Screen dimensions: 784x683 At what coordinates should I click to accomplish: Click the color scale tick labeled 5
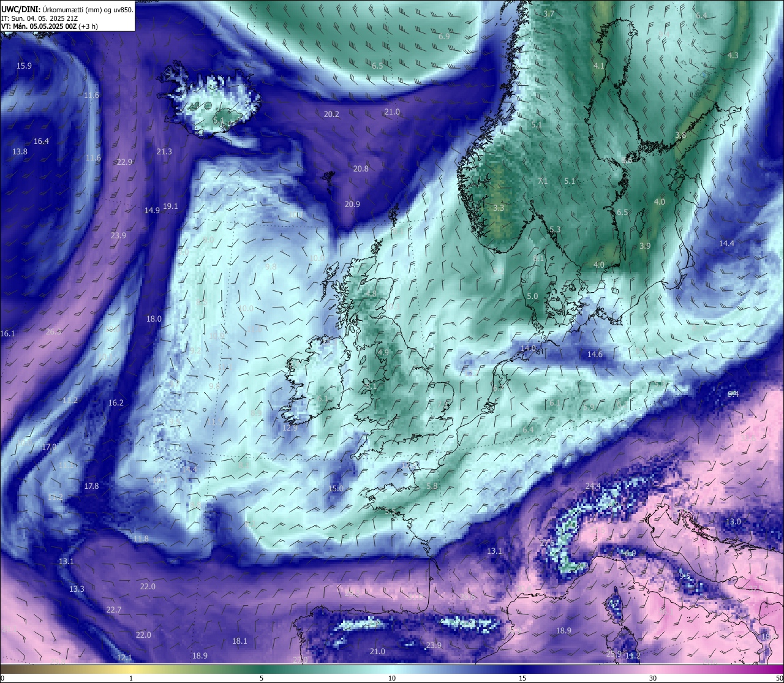262,677
